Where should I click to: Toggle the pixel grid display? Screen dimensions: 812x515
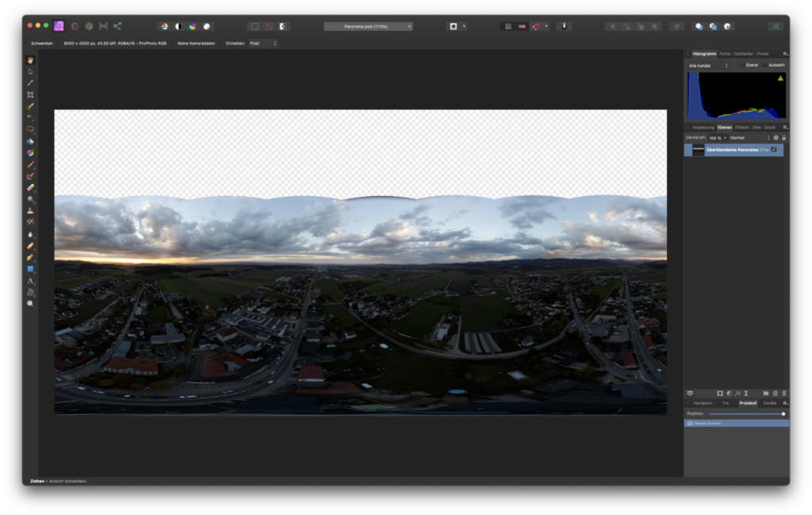508,26
